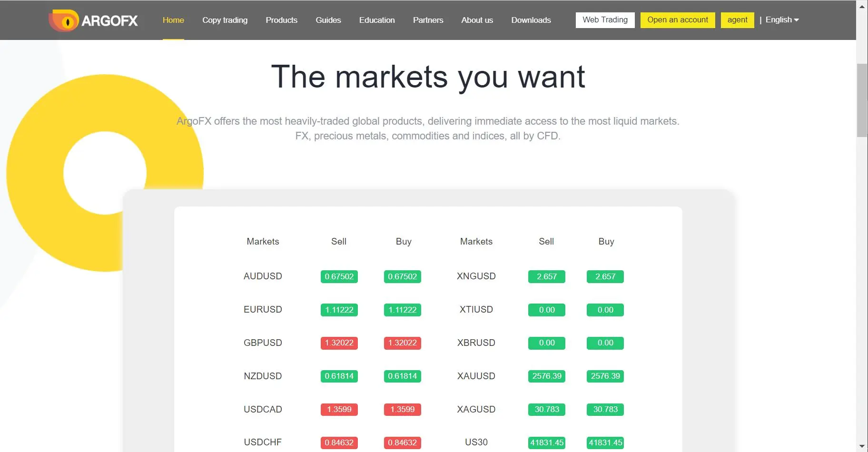Select the XBRUSD market name
The width and height of the screenshot is (868, 452).
[476, 343]
